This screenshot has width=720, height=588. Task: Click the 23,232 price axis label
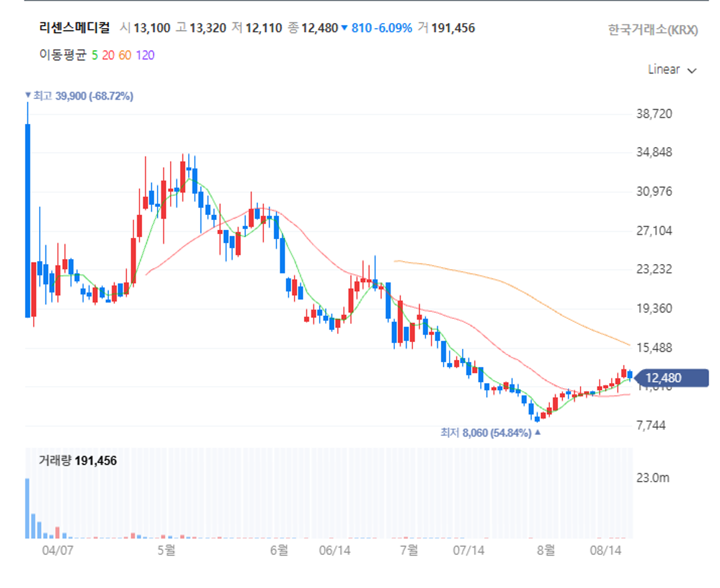click(654, 269)
